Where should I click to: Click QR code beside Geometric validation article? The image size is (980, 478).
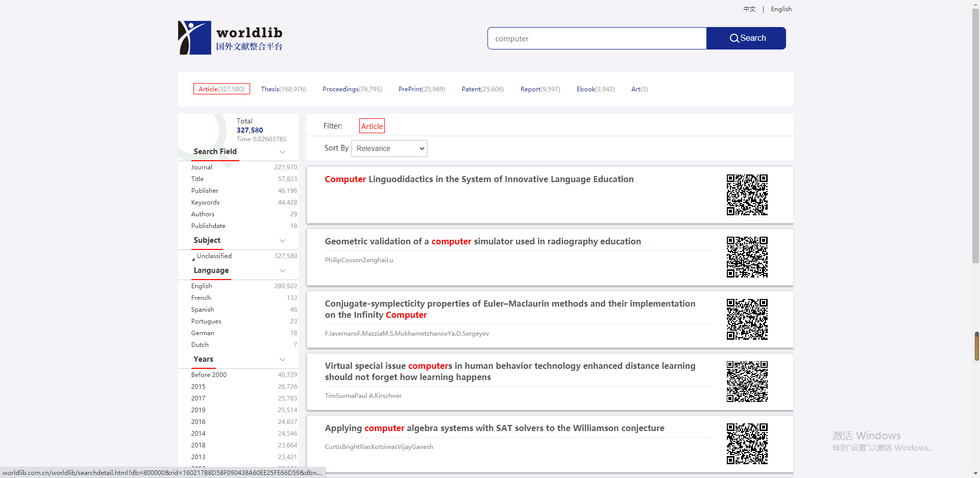pos(747,257)
